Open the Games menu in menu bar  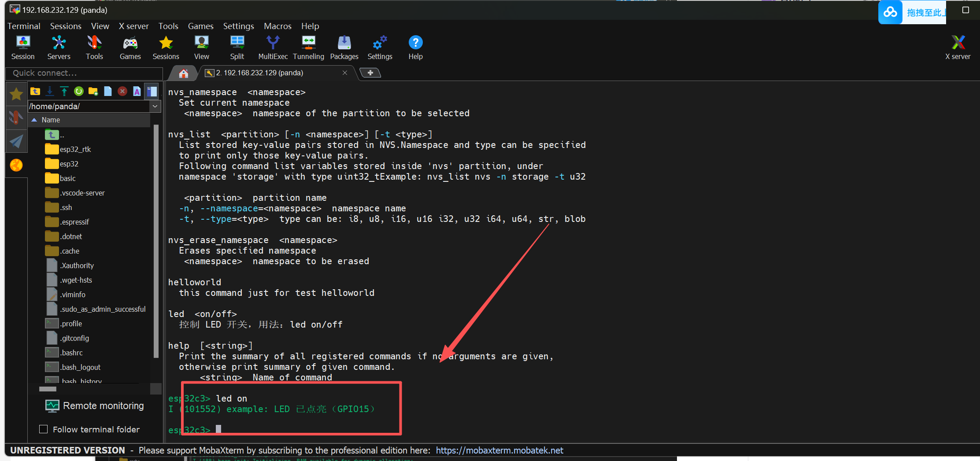(x=200, y=26)
